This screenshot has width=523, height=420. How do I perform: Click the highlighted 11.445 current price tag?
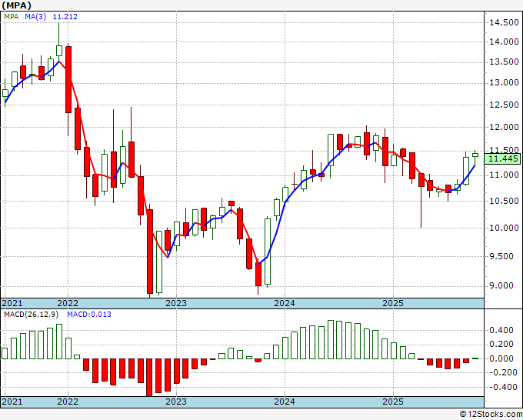pyautogui.click(x=502, y=158)
